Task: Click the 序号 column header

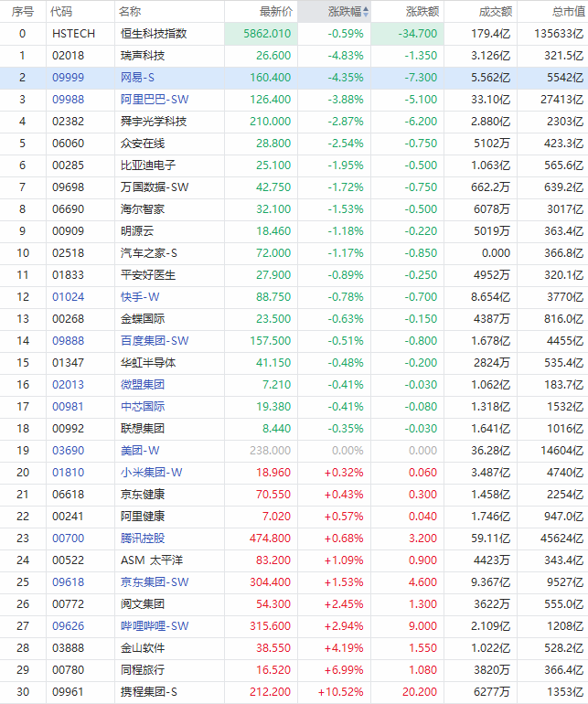Action: pyautogui.click(x=23, y=12)
